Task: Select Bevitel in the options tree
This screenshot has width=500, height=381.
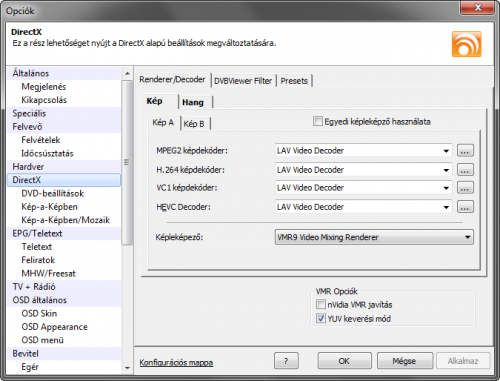Action: point(64,353)
